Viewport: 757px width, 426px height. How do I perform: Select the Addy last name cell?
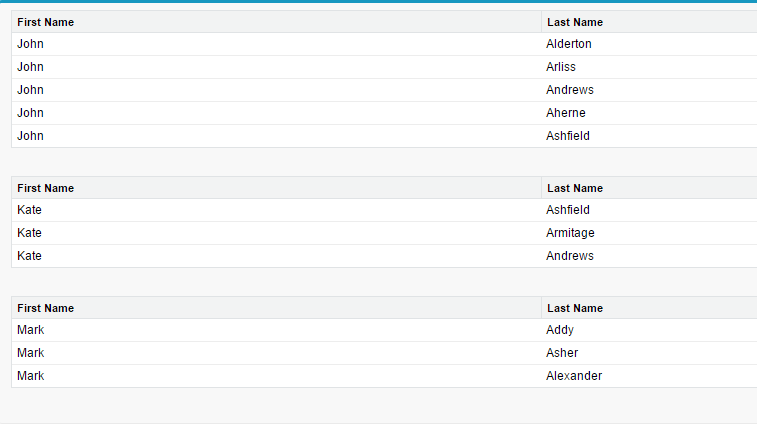(649, 330)
